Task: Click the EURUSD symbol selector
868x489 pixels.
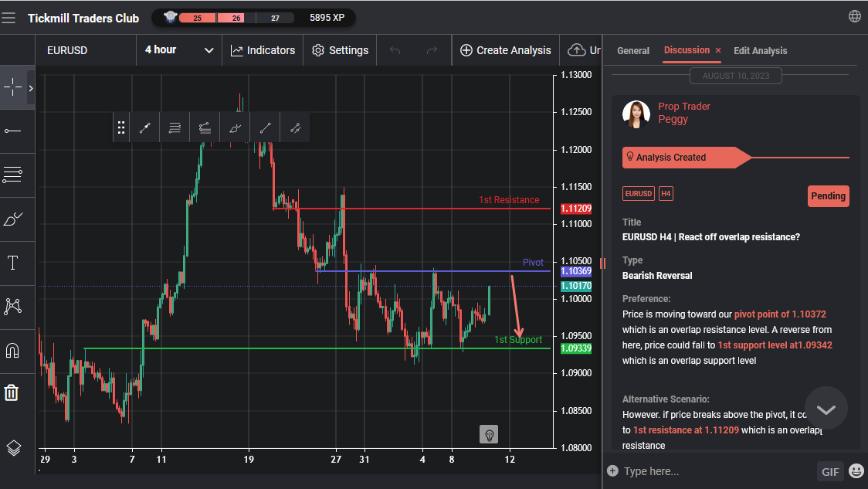Action: [x=86, y=50]
